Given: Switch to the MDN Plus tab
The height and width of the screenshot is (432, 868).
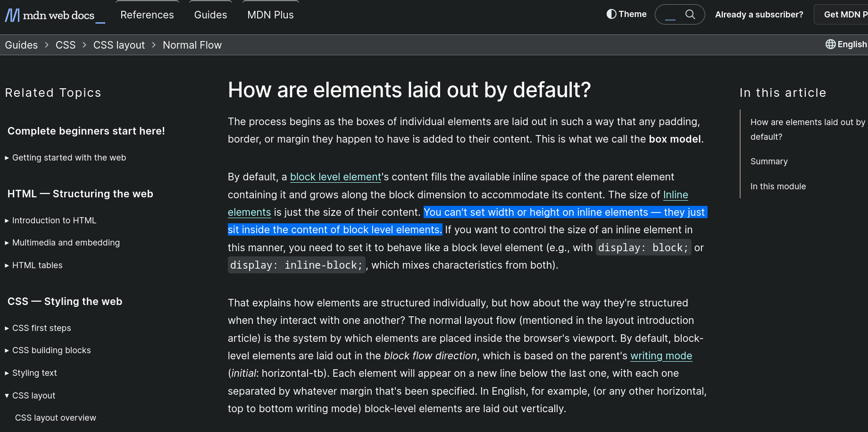Looking at the screenshot, I should [270, 15].
